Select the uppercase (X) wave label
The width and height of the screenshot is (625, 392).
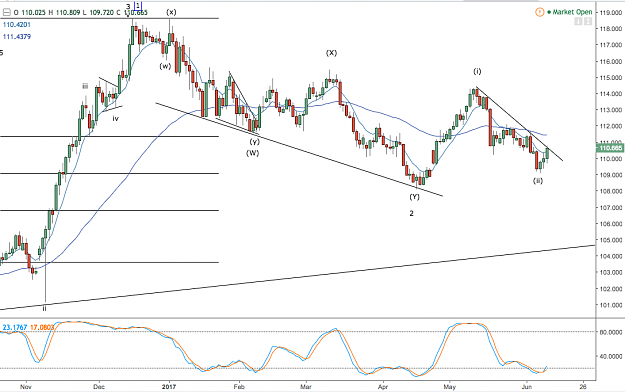331,53
